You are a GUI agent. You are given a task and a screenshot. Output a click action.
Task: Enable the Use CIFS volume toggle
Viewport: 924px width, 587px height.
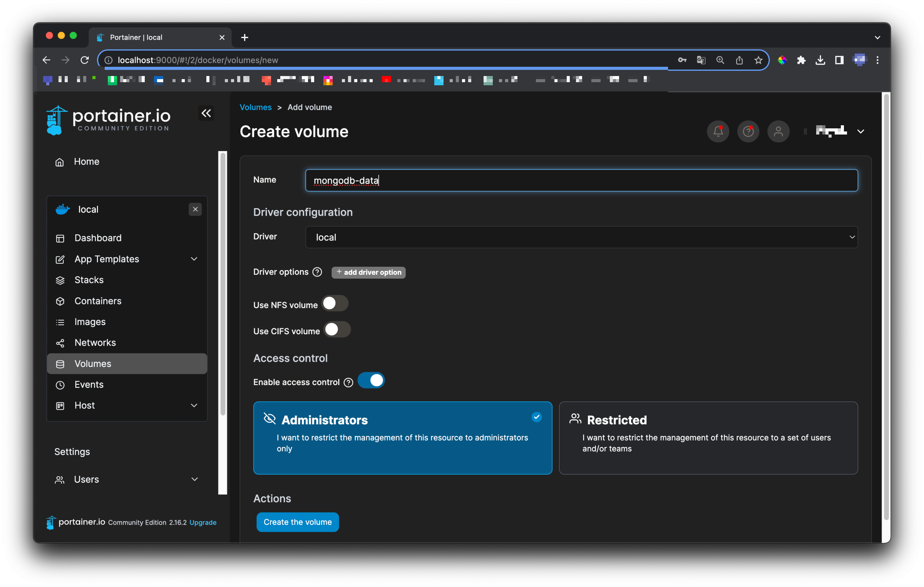[x=337, y=330]
